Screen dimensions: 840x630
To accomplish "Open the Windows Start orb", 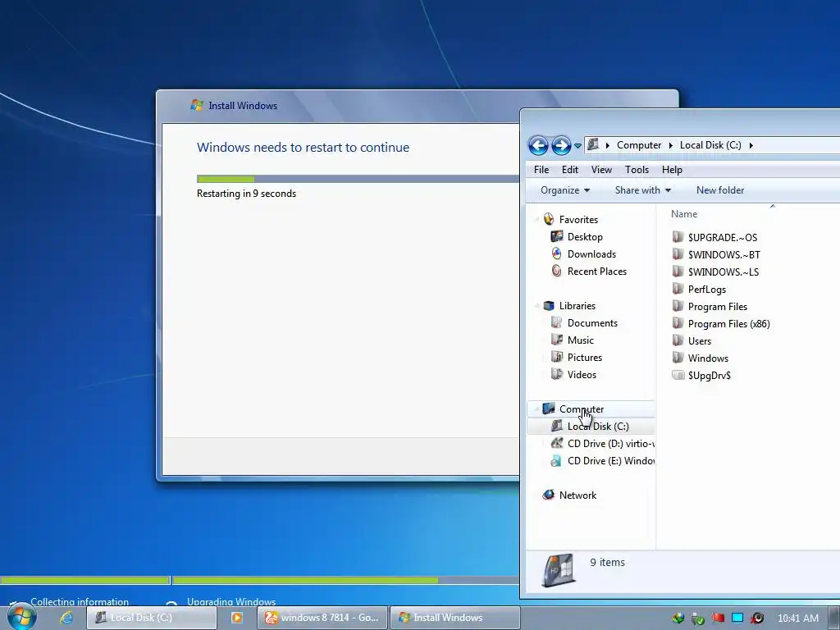I will (x=22, y=617).
